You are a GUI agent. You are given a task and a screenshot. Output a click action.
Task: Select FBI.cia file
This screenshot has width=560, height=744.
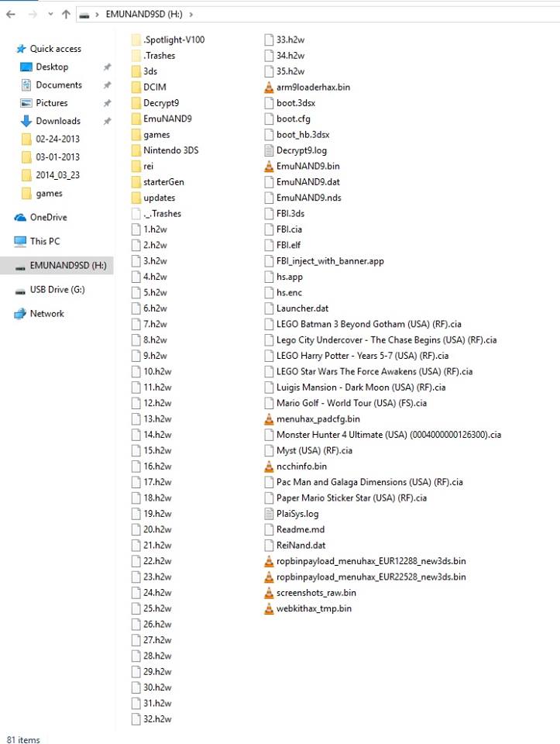[x=289, y=229]
